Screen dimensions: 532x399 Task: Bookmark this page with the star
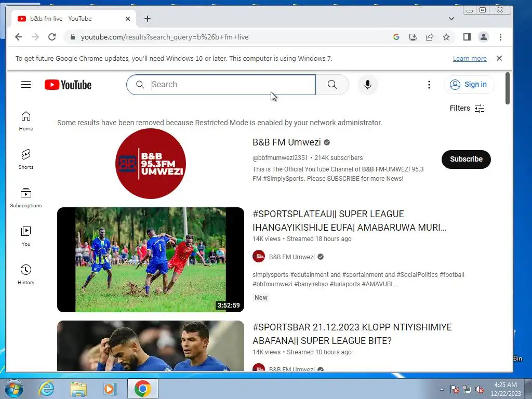point(446,37)
